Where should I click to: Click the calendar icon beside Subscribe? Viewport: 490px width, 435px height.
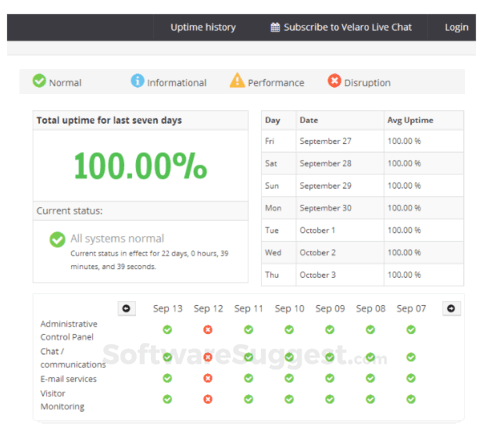(x=275, y=27)
